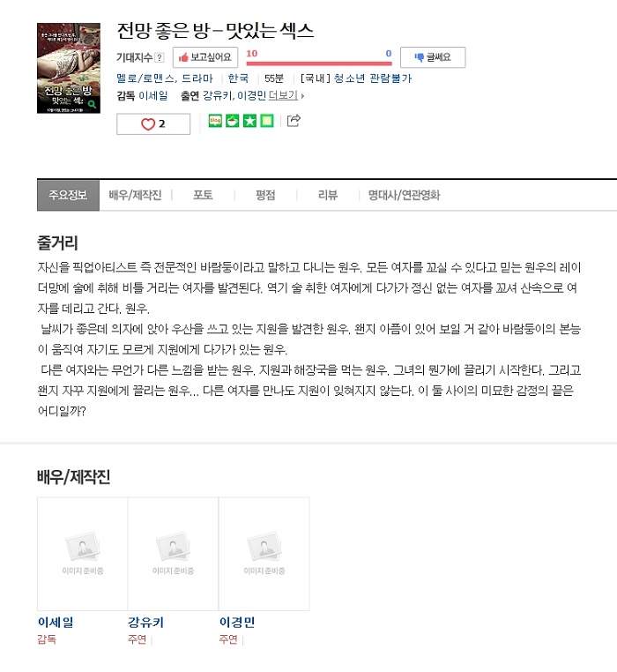Click the blog share icon
This screenshot has height=672, width=617.
pyautogui.click(x=215, y=121)
